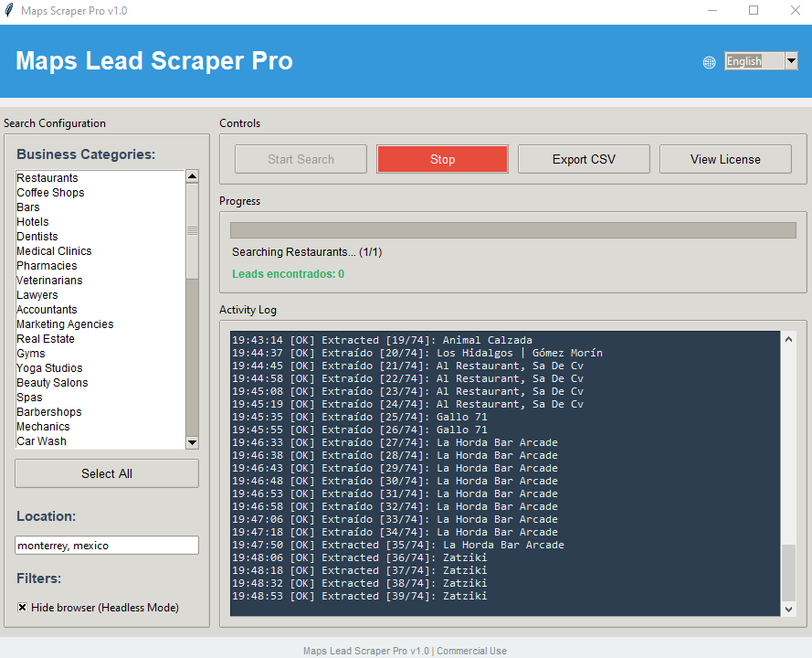
Task: Toggle Hide browser (Headless Mode) checkbox
Action: (23, 608)
